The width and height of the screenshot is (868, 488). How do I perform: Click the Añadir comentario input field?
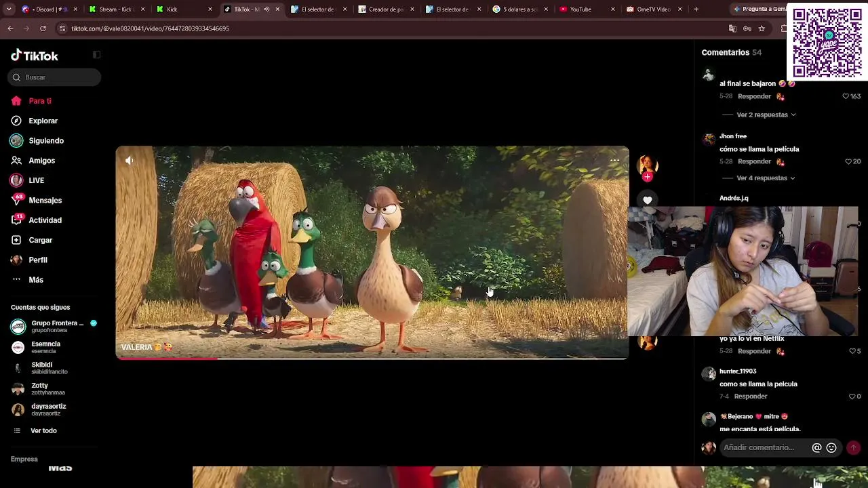766,447
